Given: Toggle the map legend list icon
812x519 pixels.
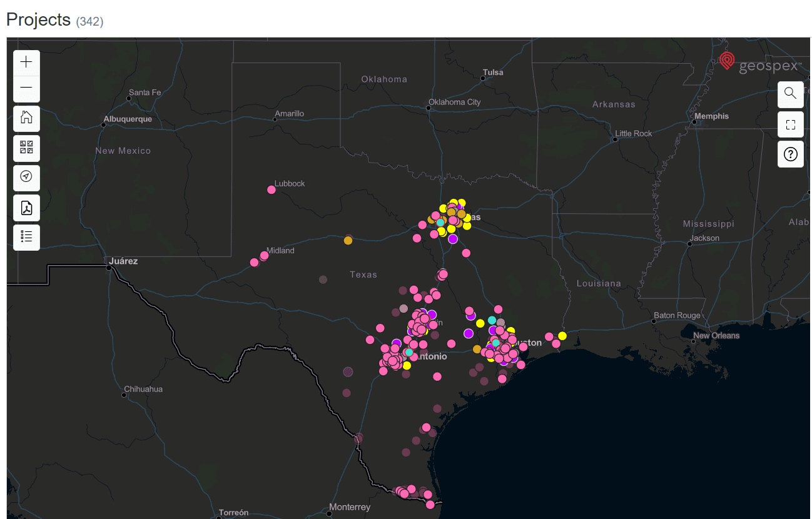Looking at the screenshot, I should pos(26,236).
